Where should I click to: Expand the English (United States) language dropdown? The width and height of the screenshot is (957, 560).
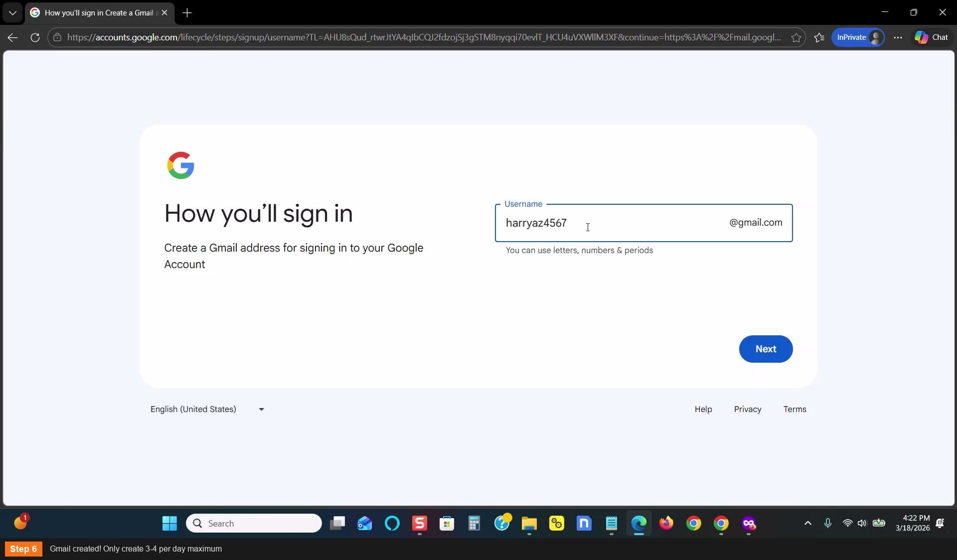207,409
